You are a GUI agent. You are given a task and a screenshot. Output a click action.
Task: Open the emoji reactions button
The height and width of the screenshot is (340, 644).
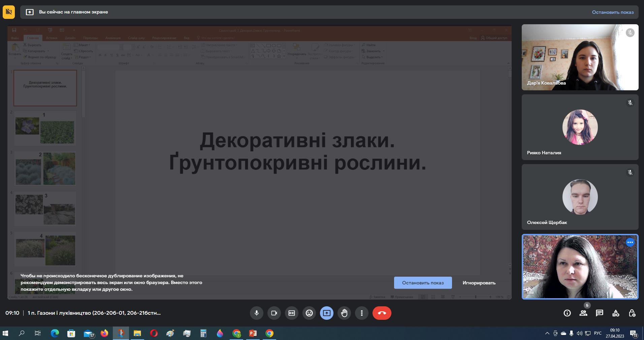(309, 313)
